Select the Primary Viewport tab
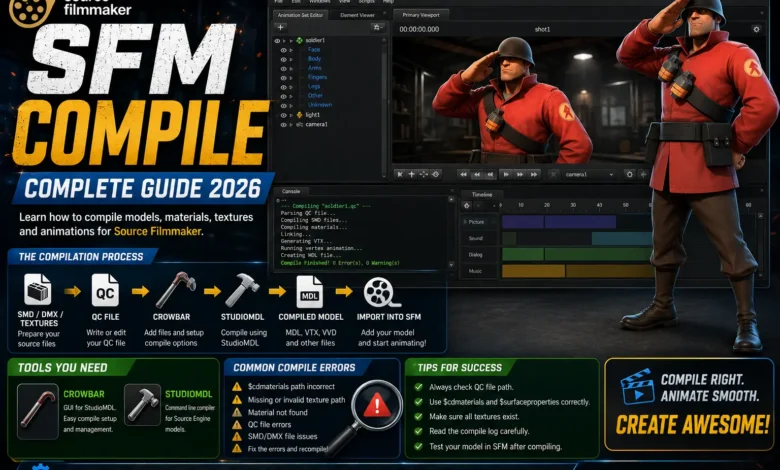The height and width of the screenshot is (470, 780). tap(421, 15)
